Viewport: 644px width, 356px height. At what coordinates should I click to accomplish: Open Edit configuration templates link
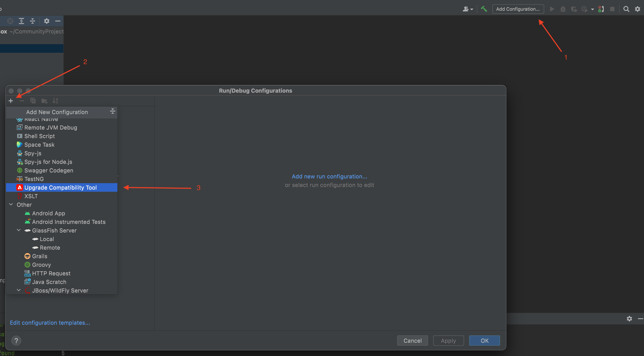click(50, 323)
